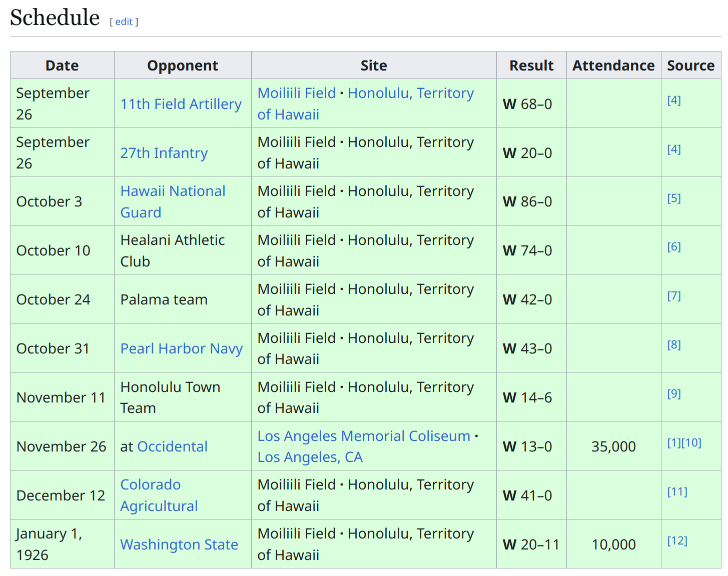Select the W 20–11 result
Screen dimensions: 728x576
(x=531, y=544)
